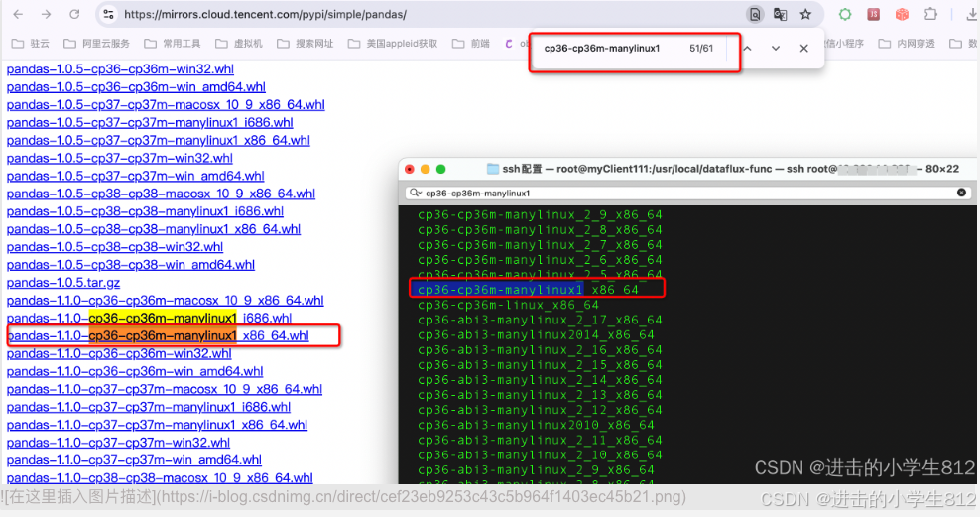The image size is (980, 517).
Task: Open pandas-1.0.5-cp37-cp37m-win32.whl link
Action: (119, 158)
